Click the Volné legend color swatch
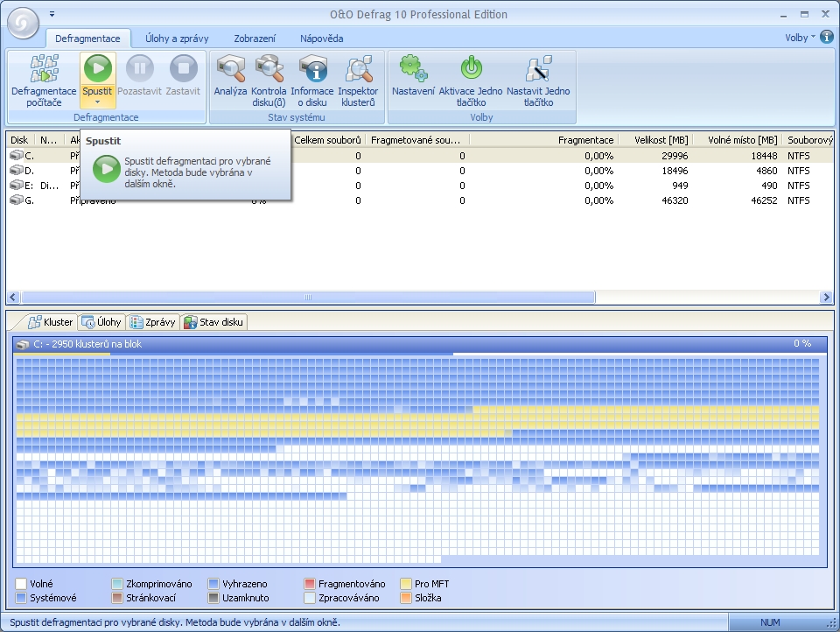This screenshot has height=632, width=840. (21, 584)
